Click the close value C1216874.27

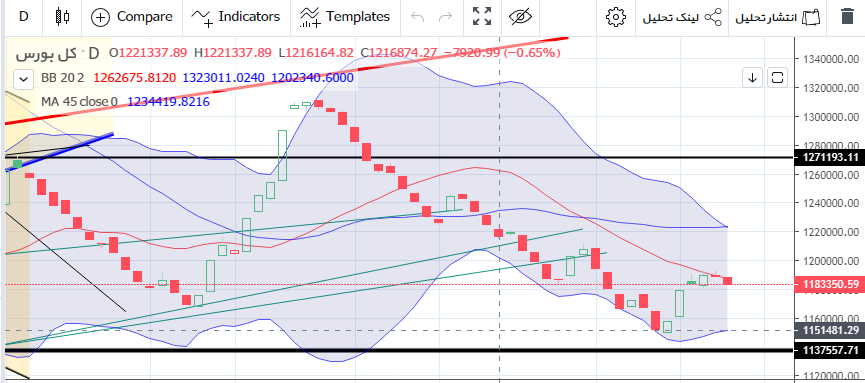pos(399,53)
